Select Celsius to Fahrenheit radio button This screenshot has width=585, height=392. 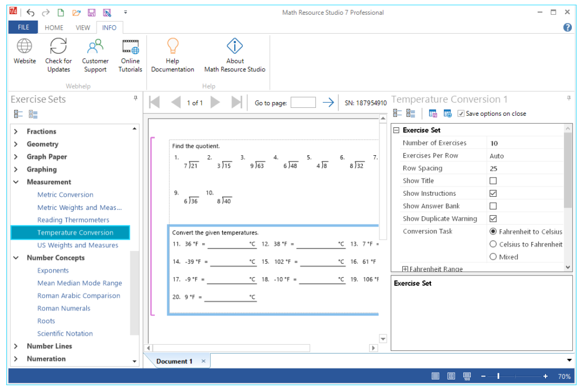[x=493, y=244]
